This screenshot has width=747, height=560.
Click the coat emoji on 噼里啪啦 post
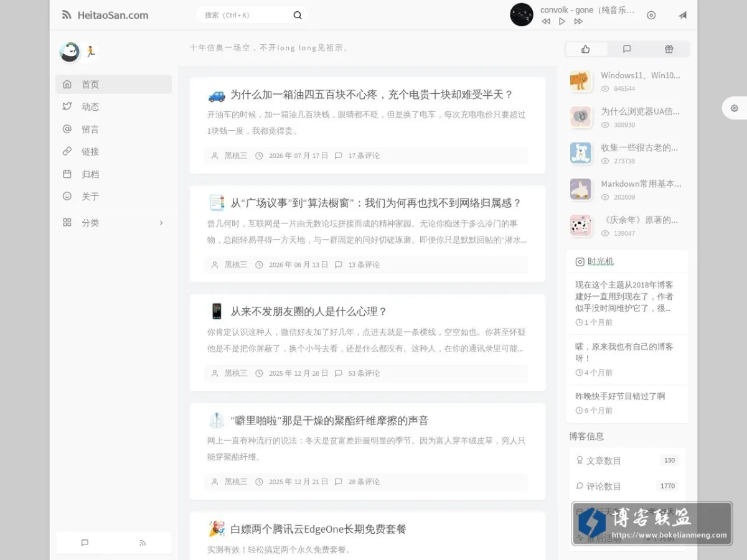click(217, 420)
